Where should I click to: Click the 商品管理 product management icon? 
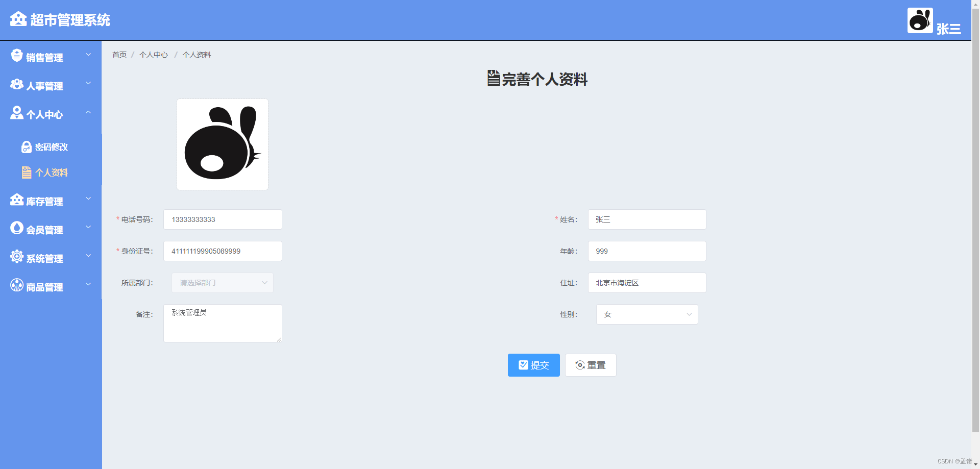tap(16, 286)
